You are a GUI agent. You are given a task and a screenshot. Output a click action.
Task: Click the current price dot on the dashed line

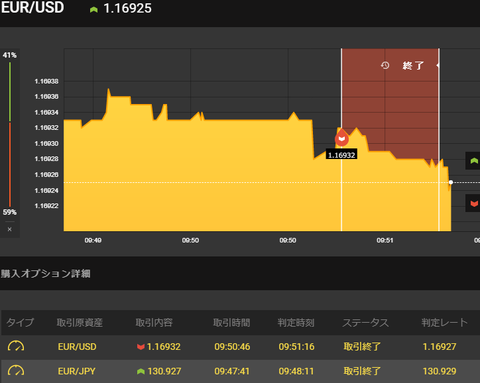(x=451, y=182)
